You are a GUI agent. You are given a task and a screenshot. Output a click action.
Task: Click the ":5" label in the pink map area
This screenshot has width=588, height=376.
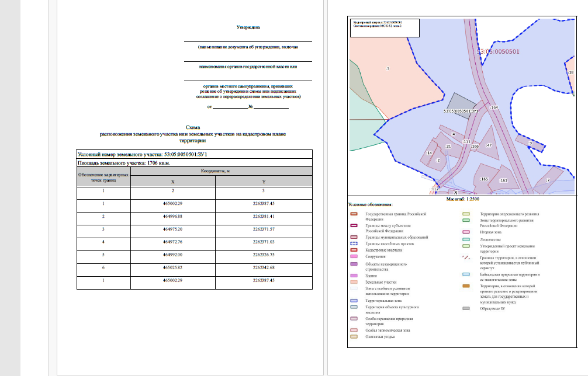pyautogui.click(x=388, y=68)
